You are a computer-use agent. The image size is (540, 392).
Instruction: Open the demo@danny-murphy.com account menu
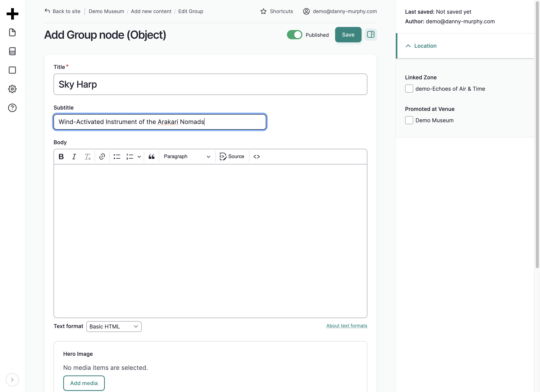340,11
